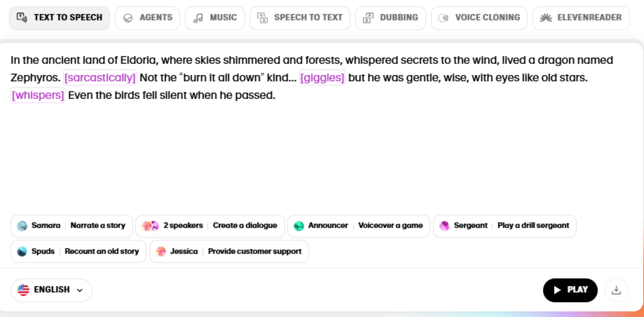Select the Sergeant drill voice
644x317 pixels.
pyautogui.click(x=504, y=226)
